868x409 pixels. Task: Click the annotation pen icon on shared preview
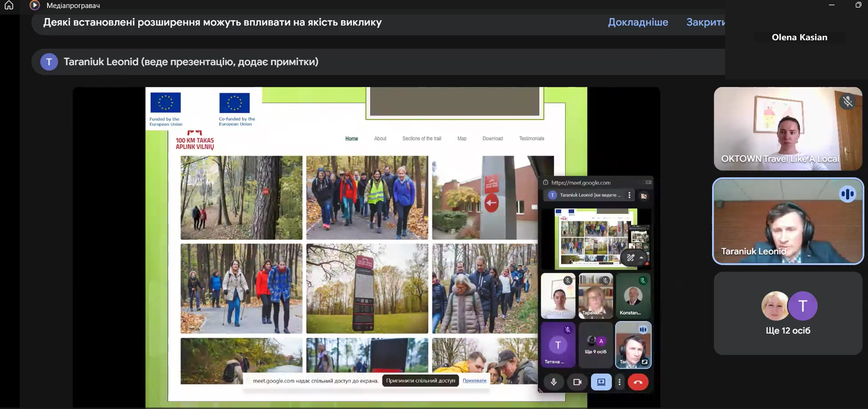(x=631, y=258)
